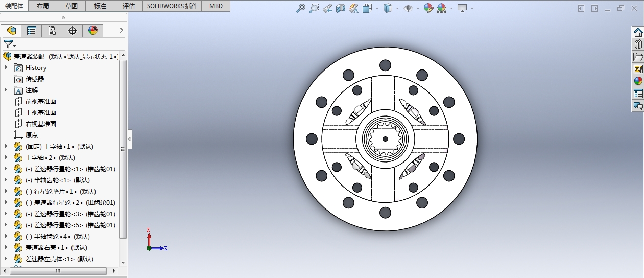The width and height of the screenshot is (644, 278).
Task: Open the Apply Scene dropdown arrow
Action: click(x=451, y=9)
